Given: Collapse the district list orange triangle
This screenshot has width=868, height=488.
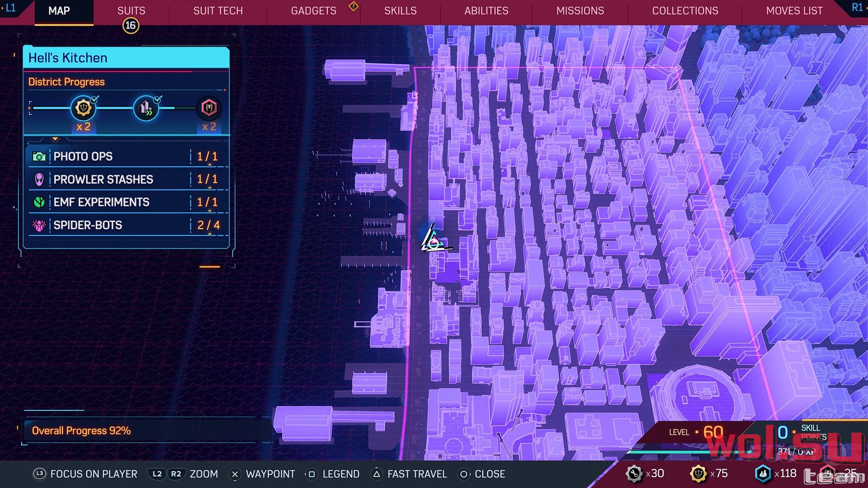Looking at the screenshot, I should pyautogui.click(x=55, y=139).
